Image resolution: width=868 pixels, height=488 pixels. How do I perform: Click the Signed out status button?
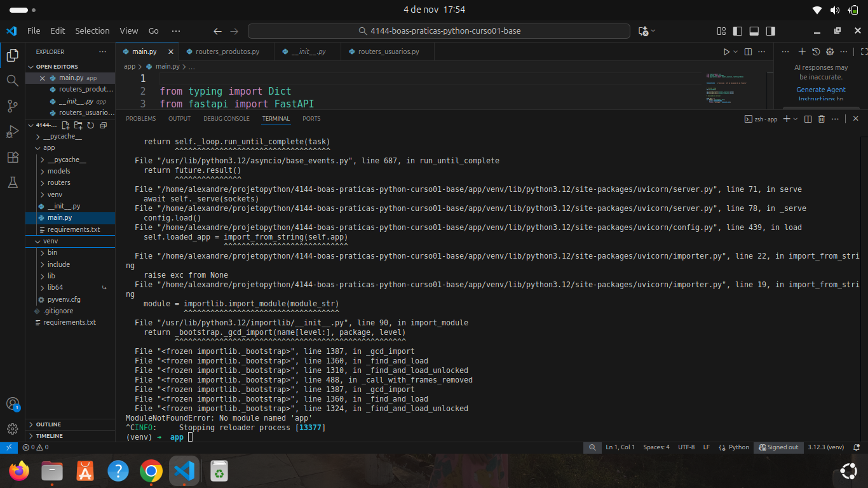[x=779, y=447]
